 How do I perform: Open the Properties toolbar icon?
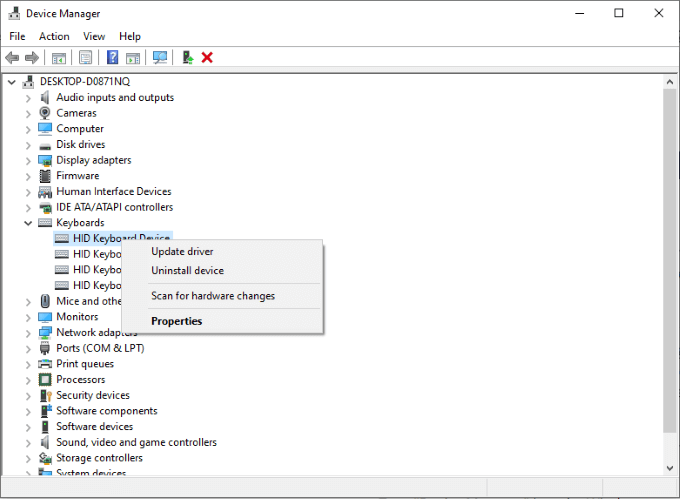[x=85, y=58]
